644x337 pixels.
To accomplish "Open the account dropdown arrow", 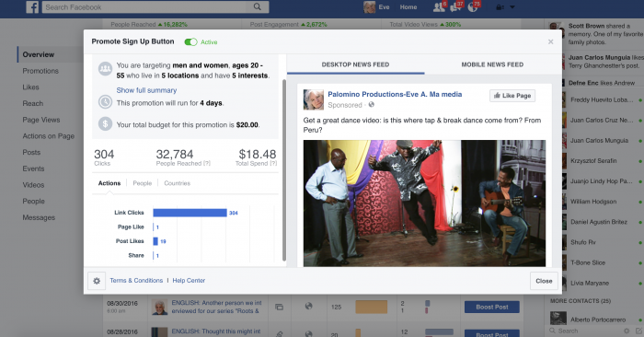I will pos(512,7).
